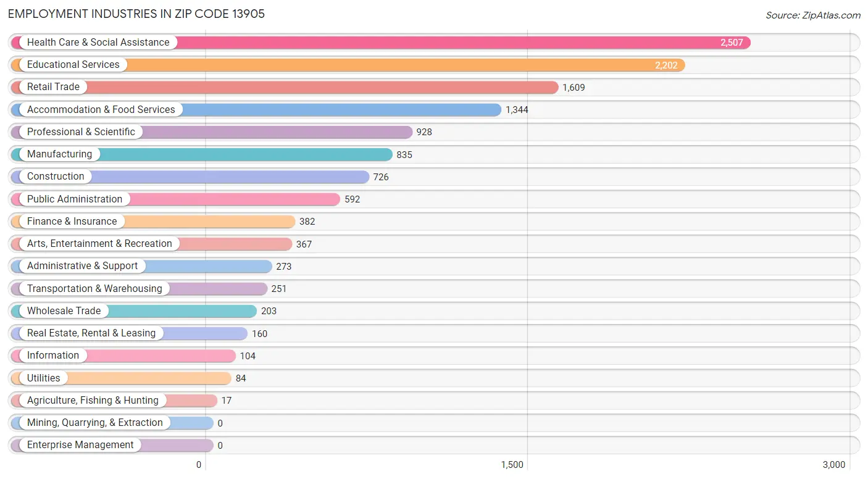Click the 835 Manufacturing value
This screenshot has height=479, width=868.
point(404,155)
